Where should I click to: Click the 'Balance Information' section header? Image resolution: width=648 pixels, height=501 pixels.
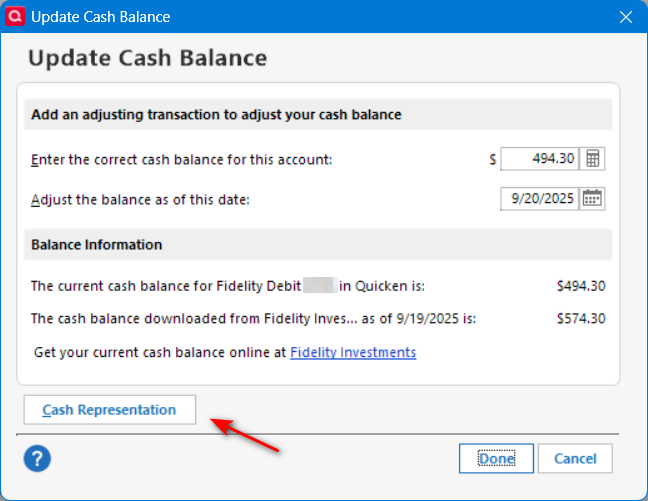pos(318,245)
